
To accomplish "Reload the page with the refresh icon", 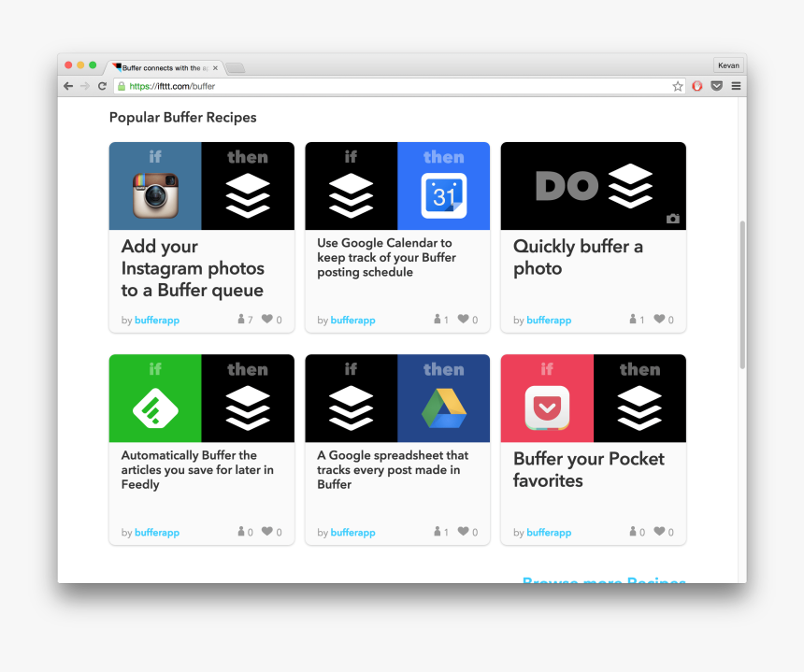I will (102, 86).
